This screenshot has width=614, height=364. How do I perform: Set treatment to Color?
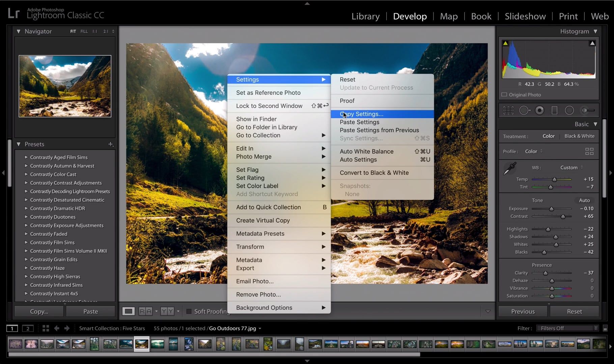[549, 136]
